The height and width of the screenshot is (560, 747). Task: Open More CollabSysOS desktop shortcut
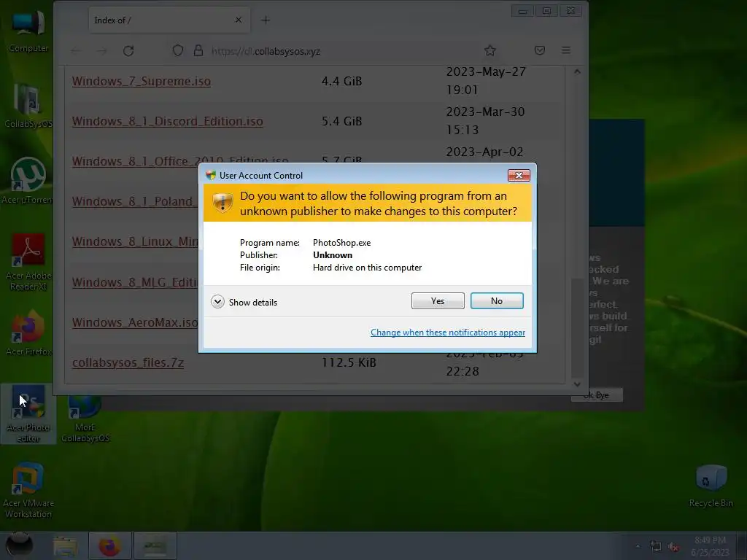[85, 418]
